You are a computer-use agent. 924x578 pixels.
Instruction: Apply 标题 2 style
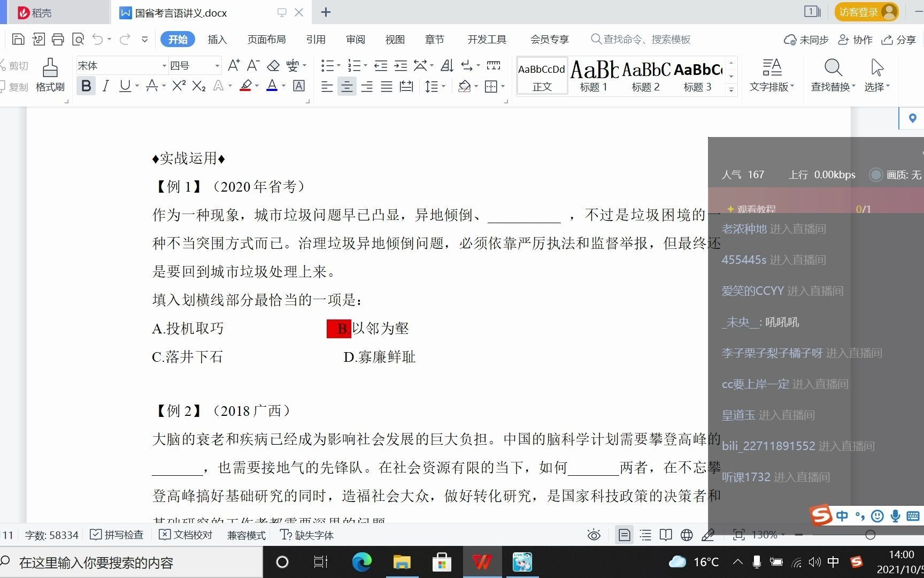(645, 75)
